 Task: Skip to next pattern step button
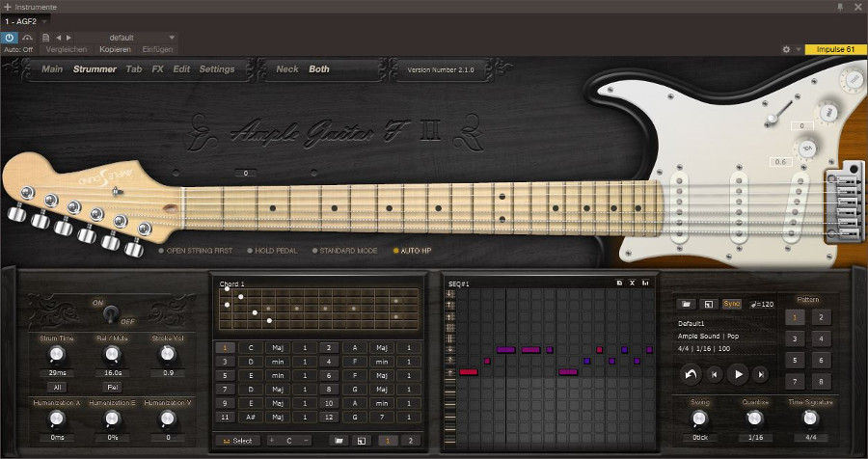tap(761, 375)
